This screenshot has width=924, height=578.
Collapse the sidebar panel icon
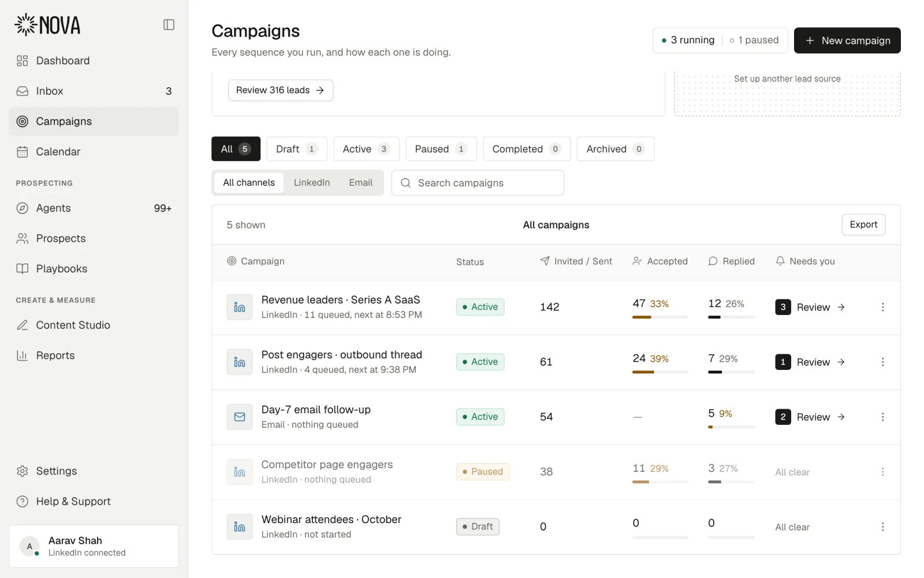(169, 24)
